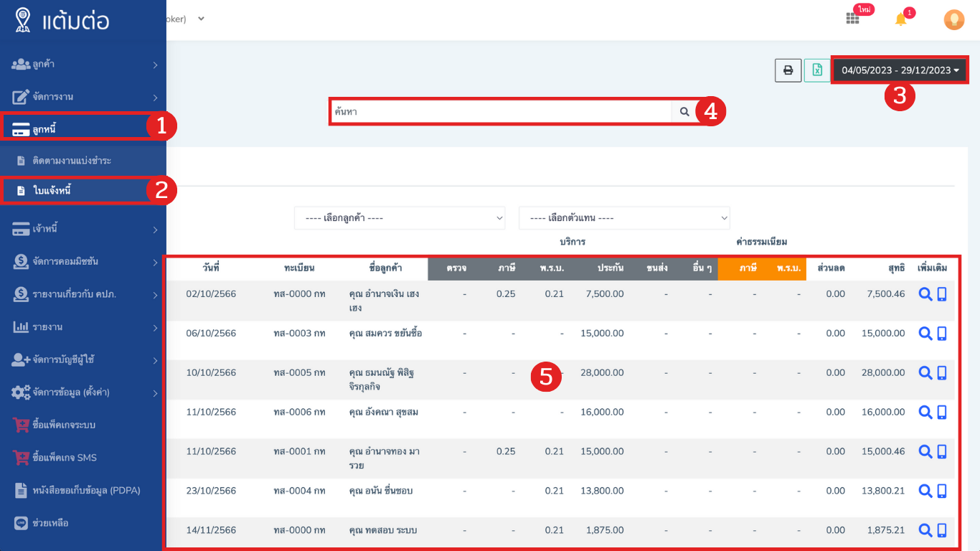Viewport: 980px width, 551px height.
Task: Click the print icon button
Action: (x=788, y=70)
